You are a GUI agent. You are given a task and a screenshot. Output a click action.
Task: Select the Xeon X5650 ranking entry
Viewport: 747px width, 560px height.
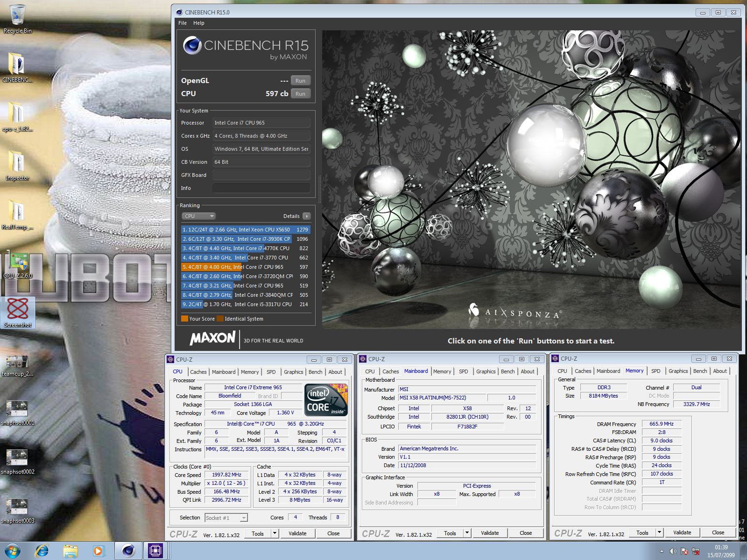click(x=246, y=230)
